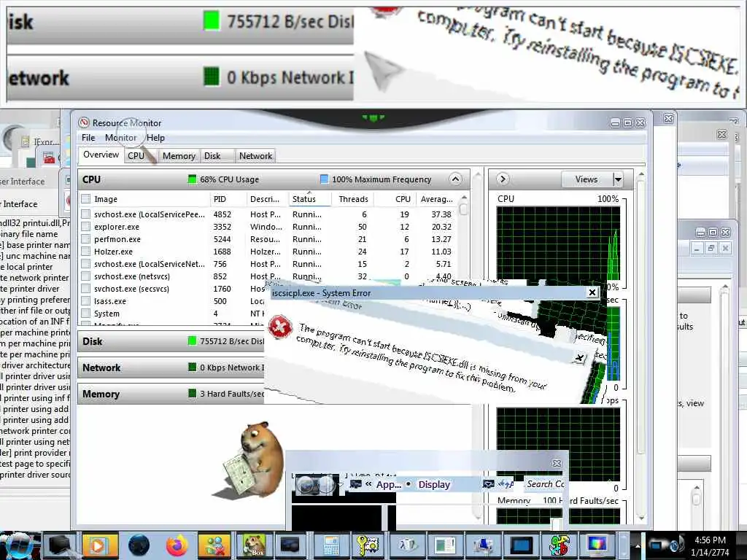Viewport: 747px width, 560px height.
Task: Open the dark globe taskbar icon
Action: (139, 545)
